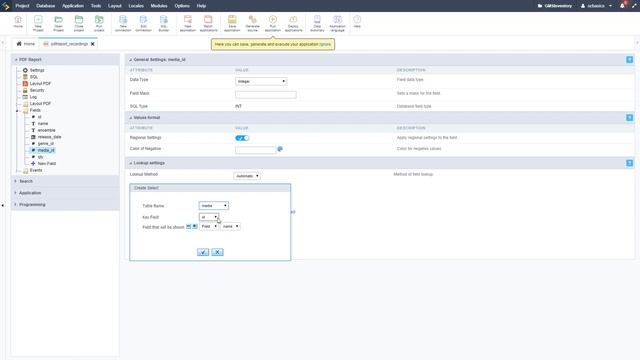640x360 pixels.
Task: Click the Scriptcase logo icon
Action: coord(6,6)
